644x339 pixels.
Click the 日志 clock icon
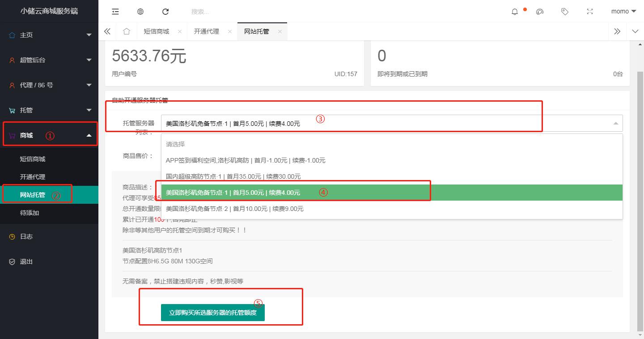pos(12,236)
